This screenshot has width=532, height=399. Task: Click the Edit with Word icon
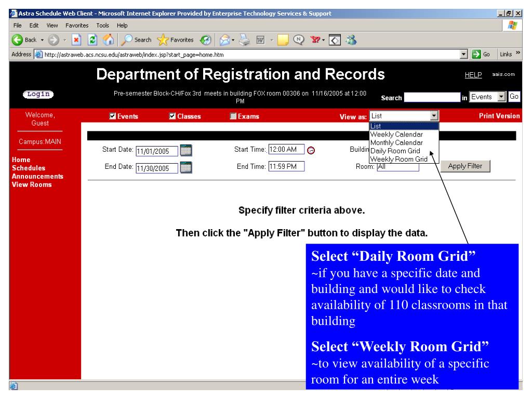pos(261,40)
